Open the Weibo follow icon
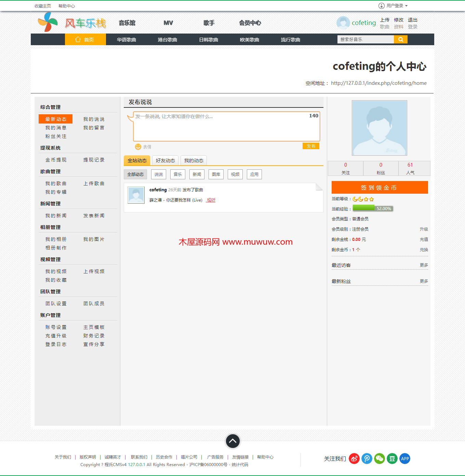Viewport: 465px width, 476px height. pyautogui.click(x=354, y=459)
